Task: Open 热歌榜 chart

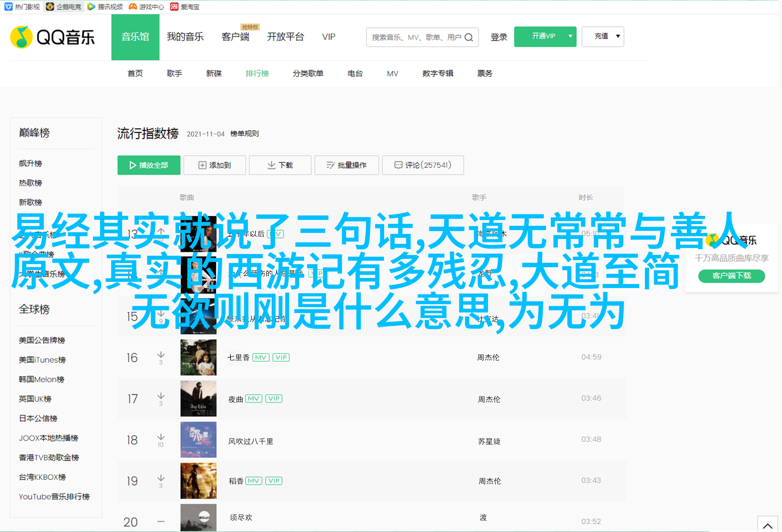Action: (x=31, y=183)
